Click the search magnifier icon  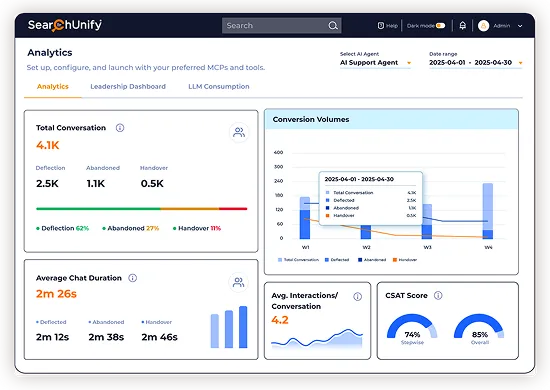(333, 26)
